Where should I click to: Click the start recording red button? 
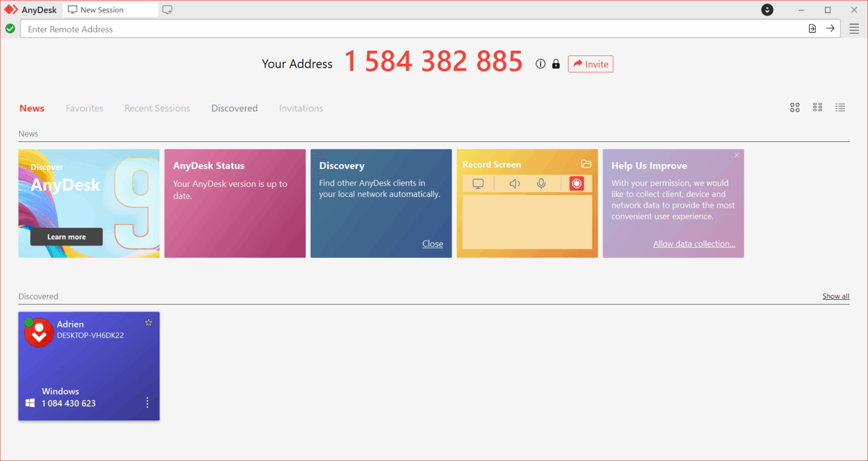point(576,183)
